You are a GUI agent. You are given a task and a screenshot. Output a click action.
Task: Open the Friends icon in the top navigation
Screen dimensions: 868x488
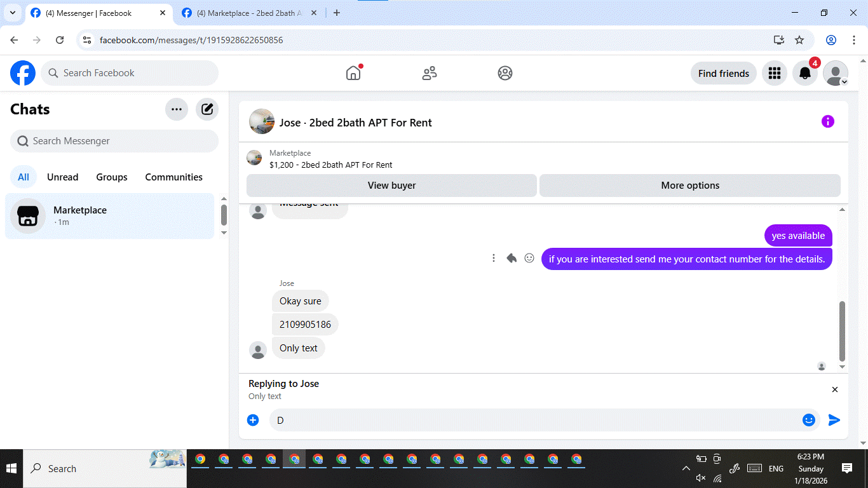coord(430,73)
